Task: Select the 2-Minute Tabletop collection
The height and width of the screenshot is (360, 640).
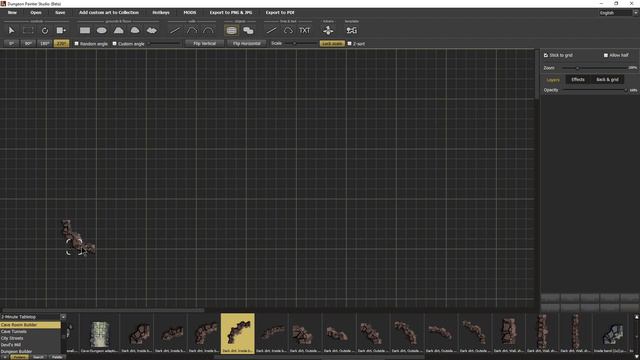Action: (x=30, y=317)
